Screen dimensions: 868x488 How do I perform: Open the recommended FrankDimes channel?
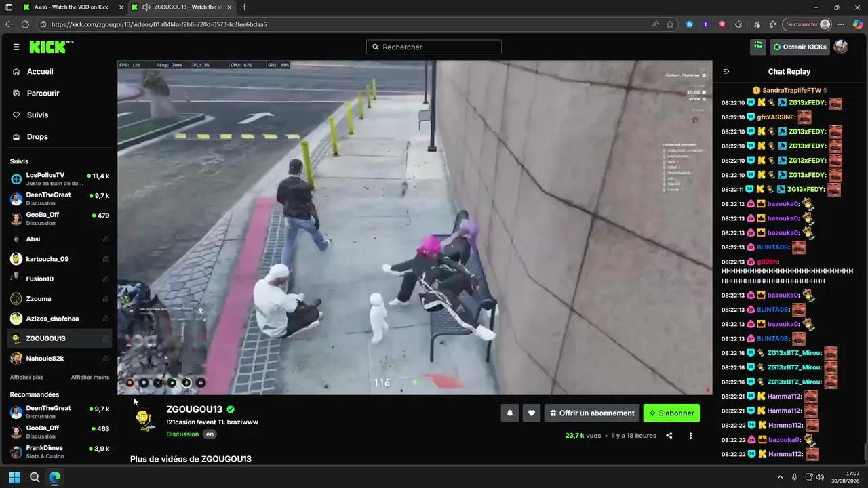point(59,451)
